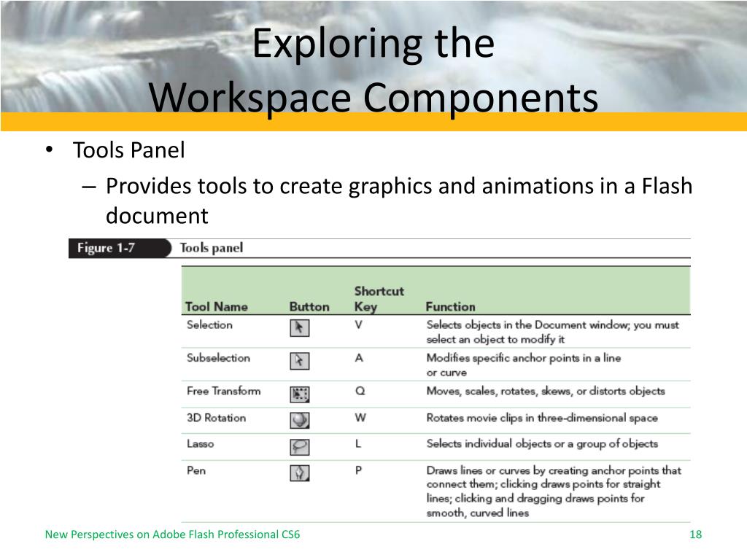Image resolution: width=747 pixels, height=560 pixels.
Task: Click 'Selects objects in the Document window' description
Action: pyautogui.click(x=553, y=332)
